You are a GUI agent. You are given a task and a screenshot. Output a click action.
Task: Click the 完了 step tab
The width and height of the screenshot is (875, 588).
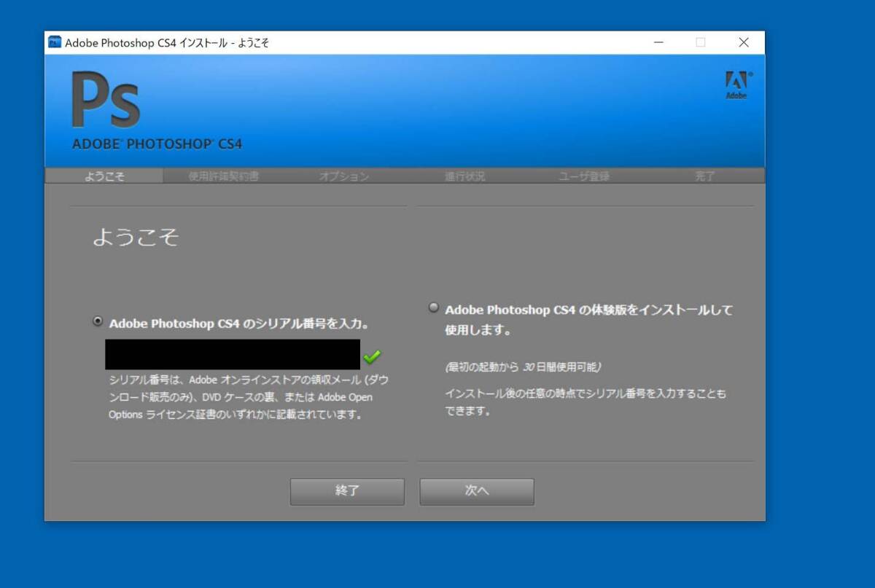tap(705, 176)
